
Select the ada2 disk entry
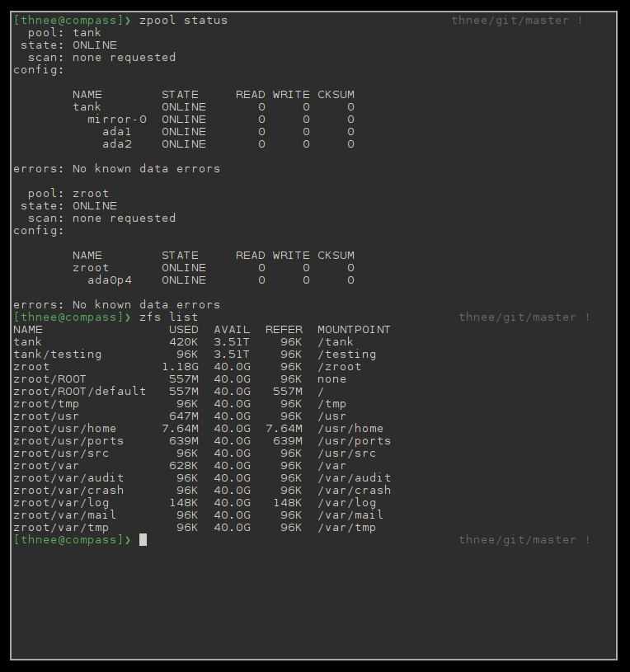tap(116, 143)
